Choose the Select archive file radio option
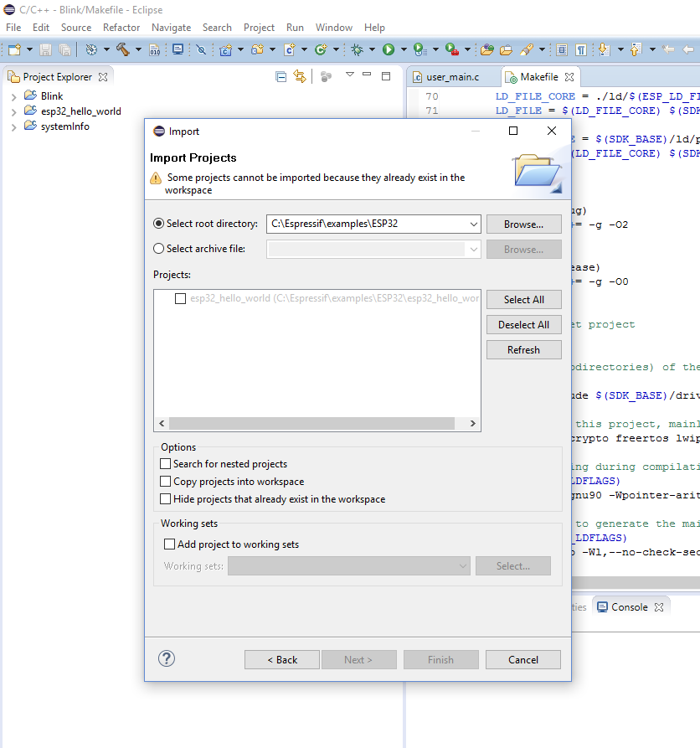This screenshot has height=748, width=700. tap(159, 249)
